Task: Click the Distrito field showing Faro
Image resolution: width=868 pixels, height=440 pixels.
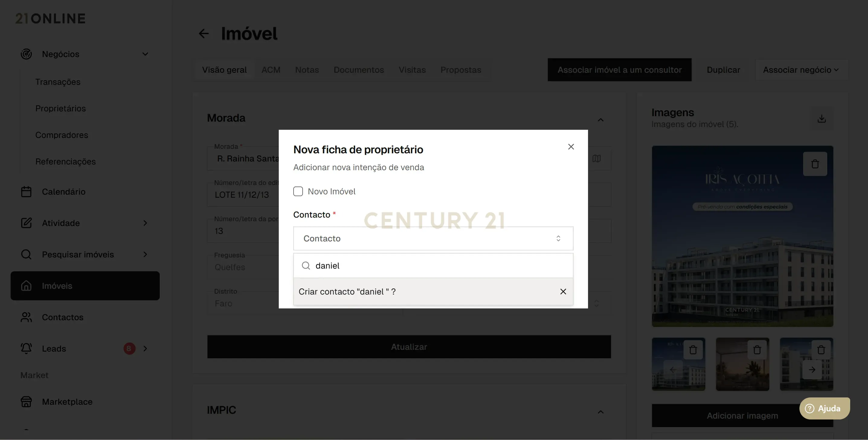Action: pos(243,303)
